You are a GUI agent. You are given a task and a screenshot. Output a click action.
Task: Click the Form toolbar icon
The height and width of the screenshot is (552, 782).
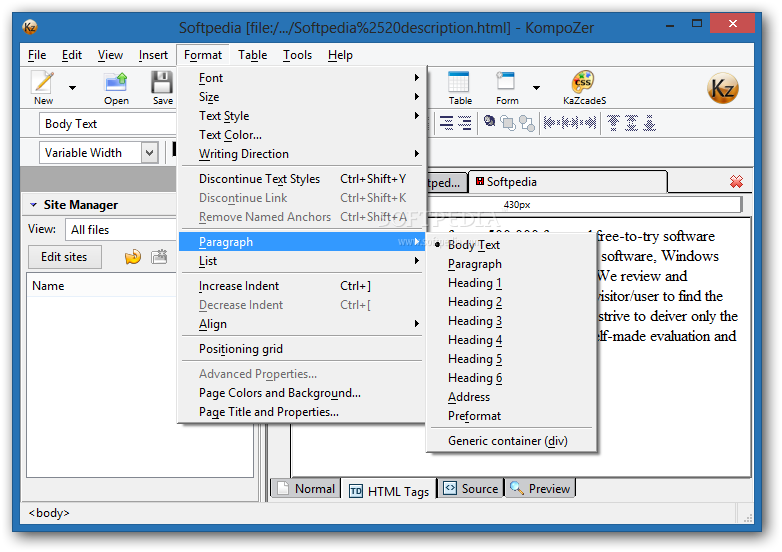(506, 81)
